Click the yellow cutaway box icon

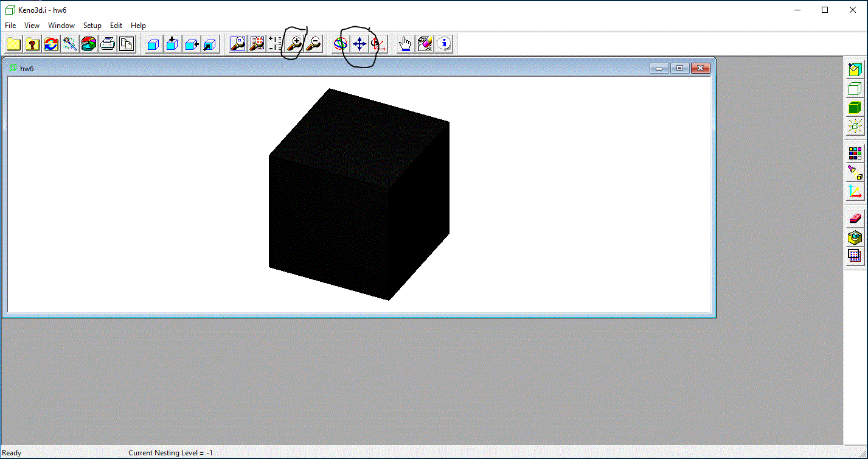(x=855, y=237)
